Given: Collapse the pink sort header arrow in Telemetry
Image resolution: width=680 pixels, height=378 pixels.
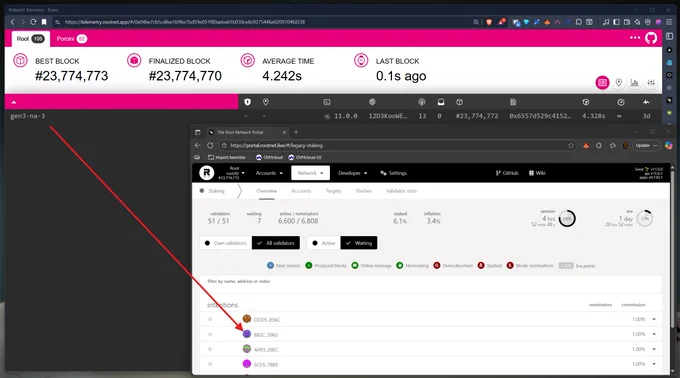Looking at the screenshot, I should [14, 102].
